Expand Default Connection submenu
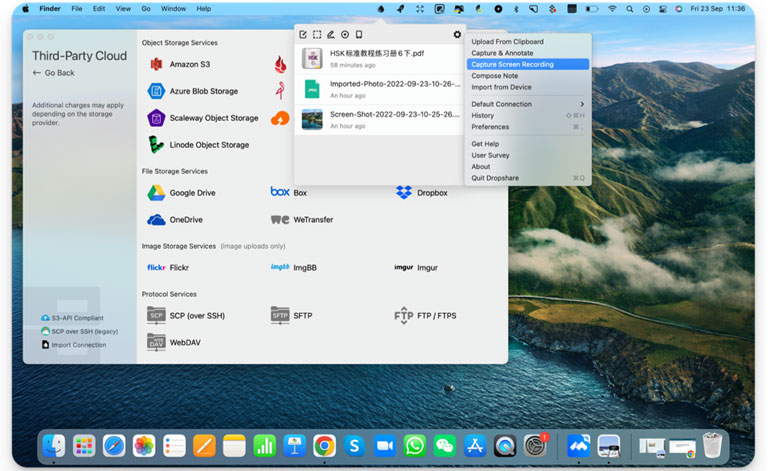Image resolution: width=768 pixels, height=471 pixels. pyautogui.click(x=528, y=104)
